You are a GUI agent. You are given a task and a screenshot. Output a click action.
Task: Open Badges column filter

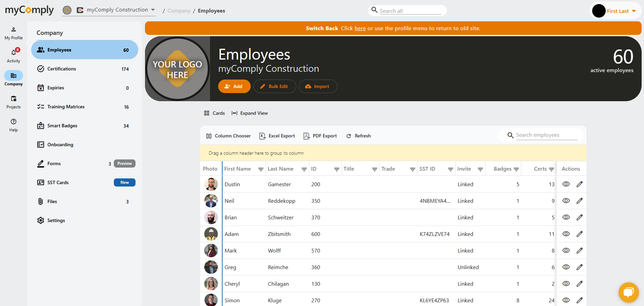(x=516, y=169)
